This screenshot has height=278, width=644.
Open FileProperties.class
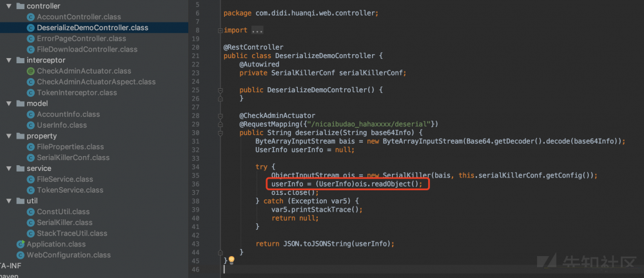(x=70, y=147)
